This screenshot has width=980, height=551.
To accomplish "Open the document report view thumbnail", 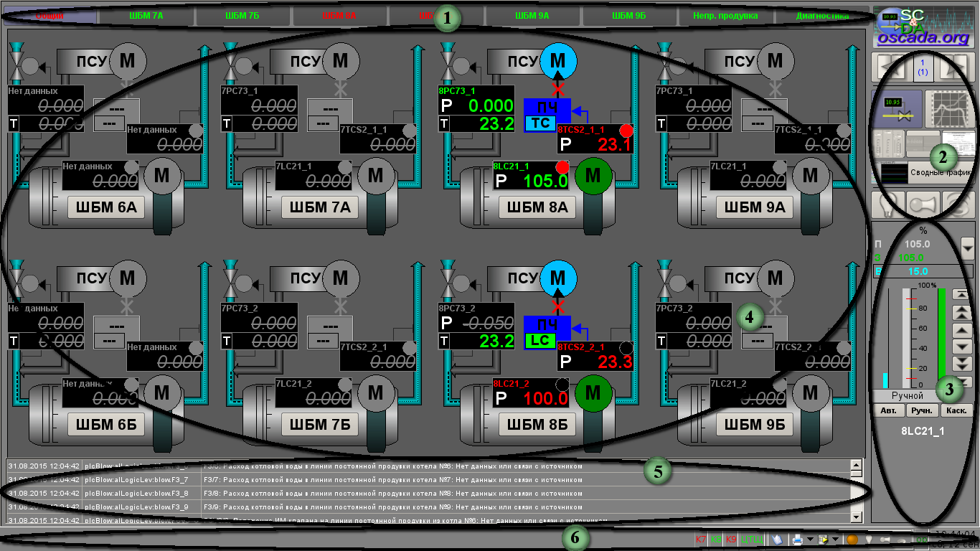I will point(958,143).
